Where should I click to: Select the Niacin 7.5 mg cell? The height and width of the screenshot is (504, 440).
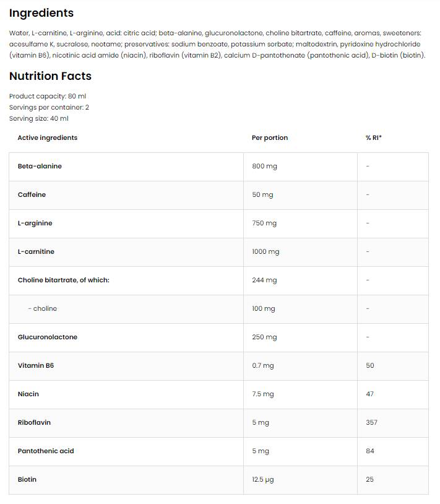[x=263, y=394]
